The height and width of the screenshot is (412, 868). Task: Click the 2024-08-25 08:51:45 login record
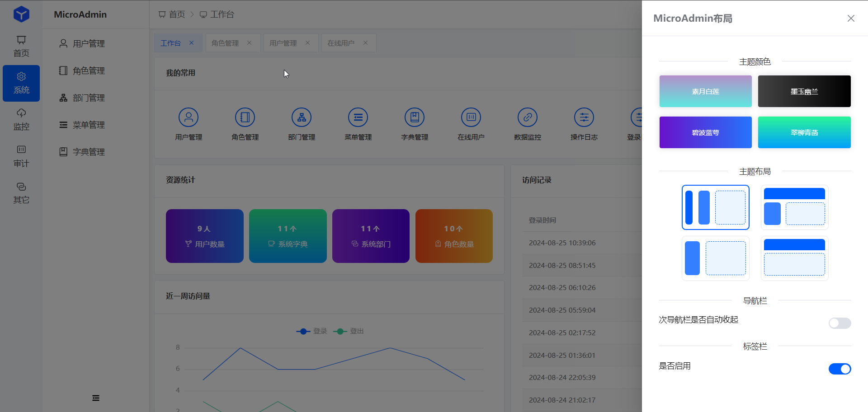(562, 265)
